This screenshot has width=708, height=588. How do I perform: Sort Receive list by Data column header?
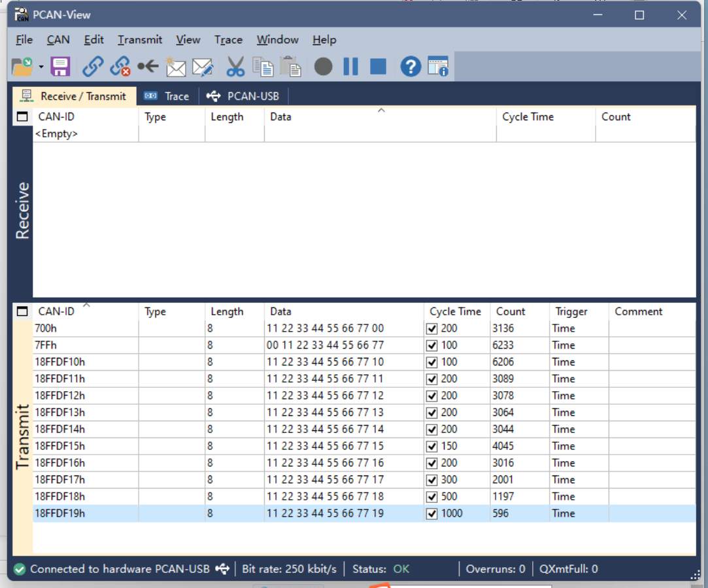[380, 117]
